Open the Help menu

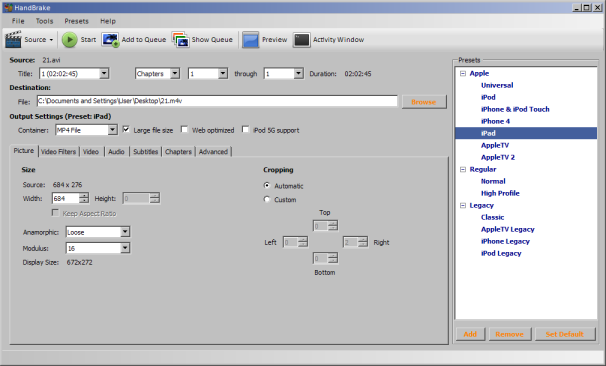tap(108, 21)
